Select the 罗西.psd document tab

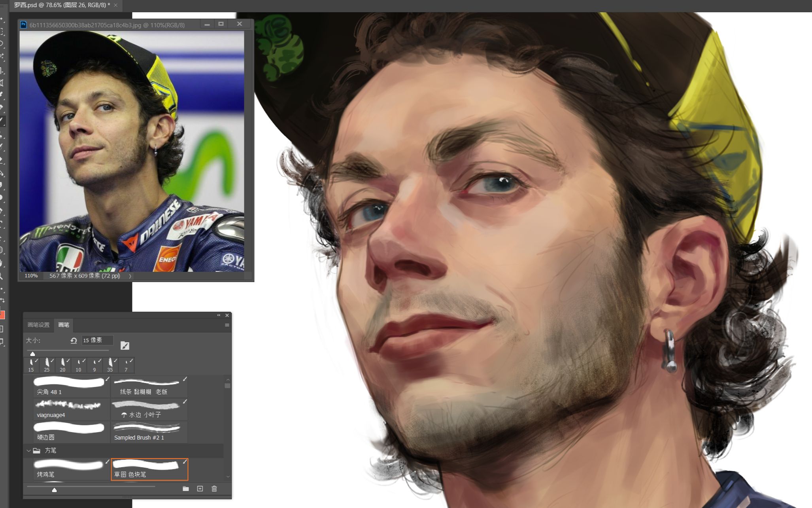(62, 5)
